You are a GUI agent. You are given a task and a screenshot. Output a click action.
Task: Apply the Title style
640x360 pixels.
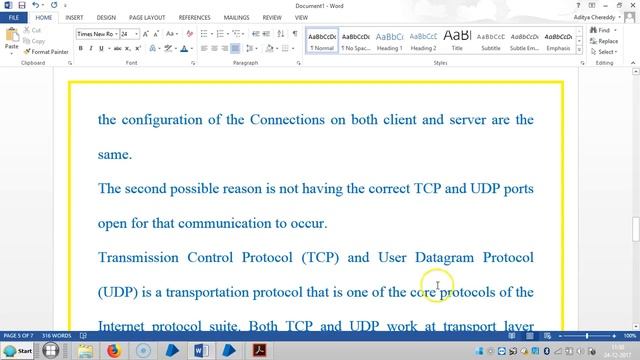click(457, 41)
